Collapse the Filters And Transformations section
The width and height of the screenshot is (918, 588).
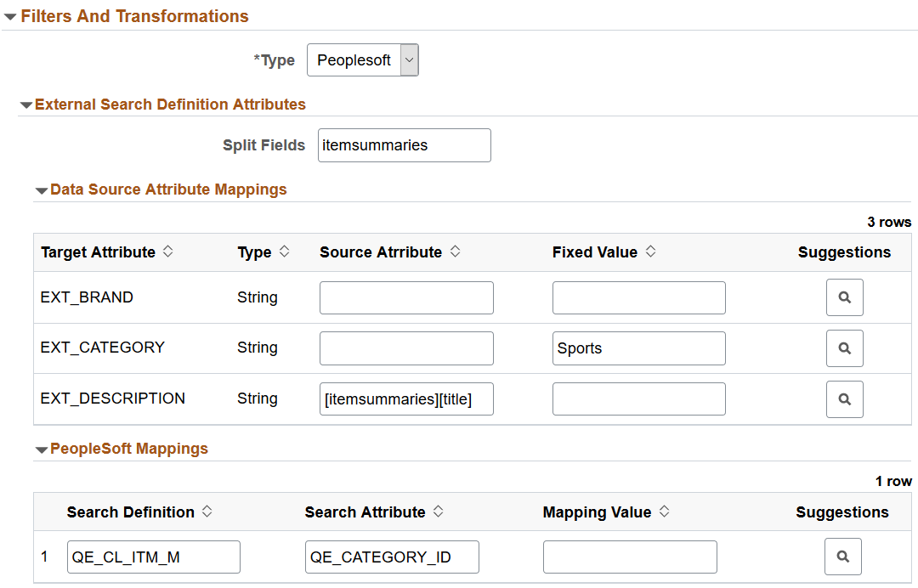[x=10, y=17]
